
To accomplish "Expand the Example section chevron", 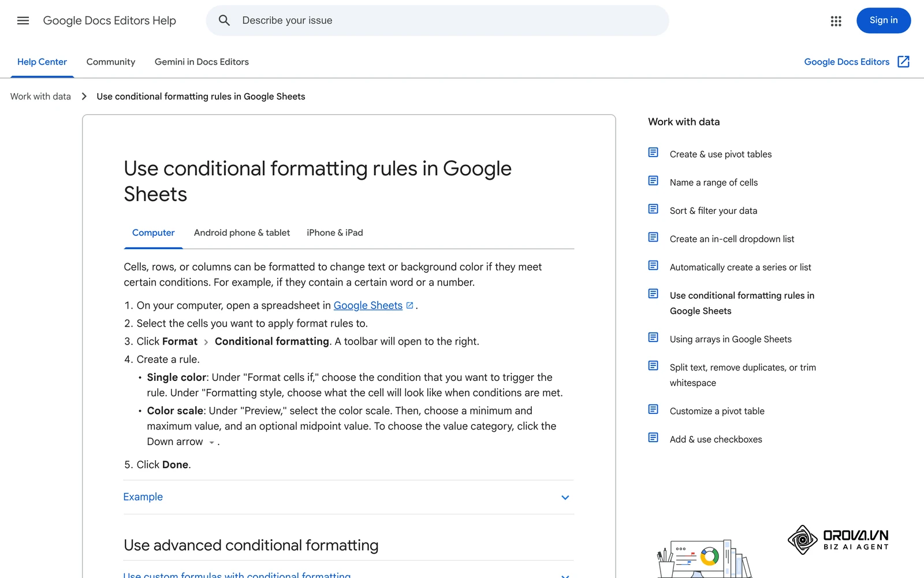I will (565, 498).
